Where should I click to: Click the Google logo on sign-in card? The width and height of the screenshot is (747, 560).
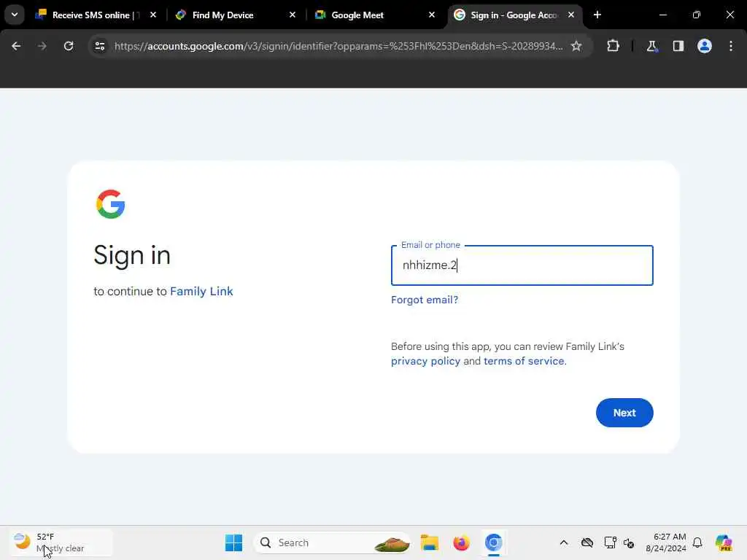111,204
